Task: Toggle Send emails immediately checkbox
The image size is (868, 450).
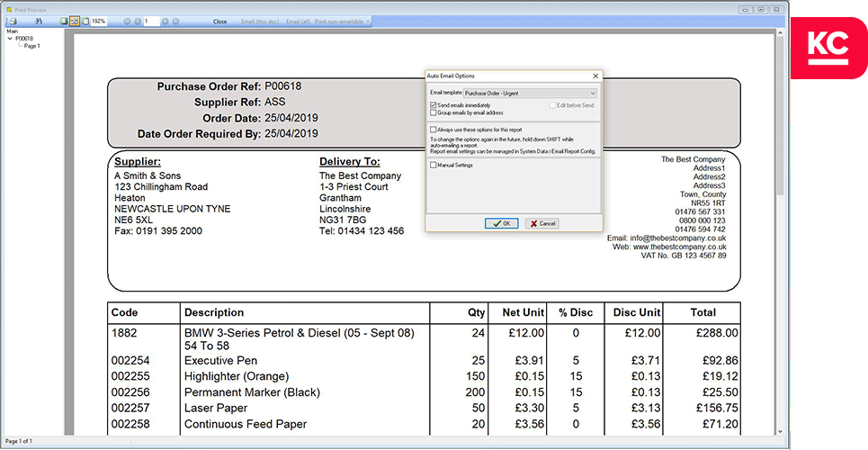Action: click(x=433, y=104)
